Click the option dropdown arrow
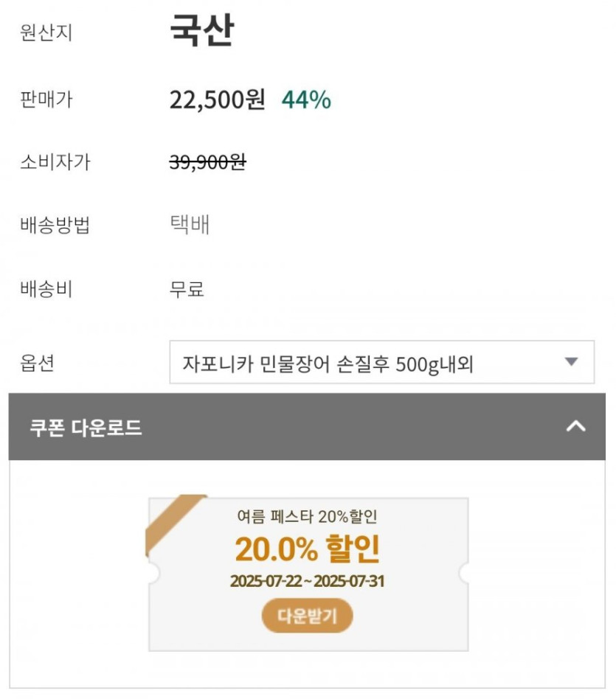Image resolution: width=616 pixels, height=699 pixels. click(x=570, y=362)
